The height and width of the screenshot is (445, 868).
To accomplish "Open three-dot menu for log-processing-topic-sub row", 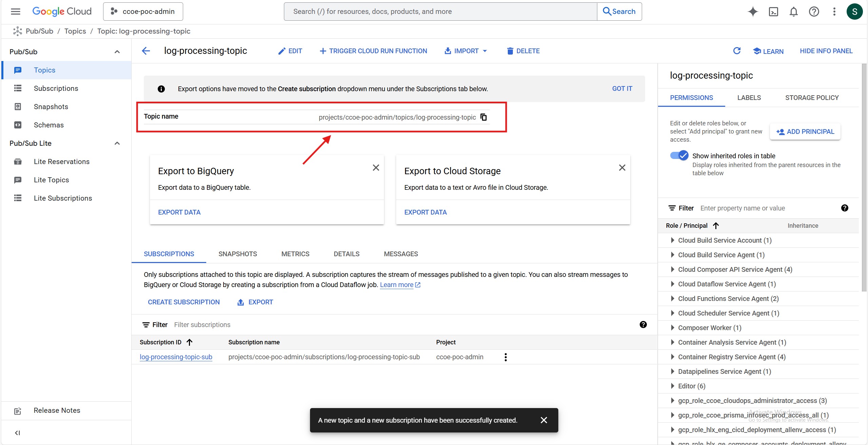I will point(505,357).
